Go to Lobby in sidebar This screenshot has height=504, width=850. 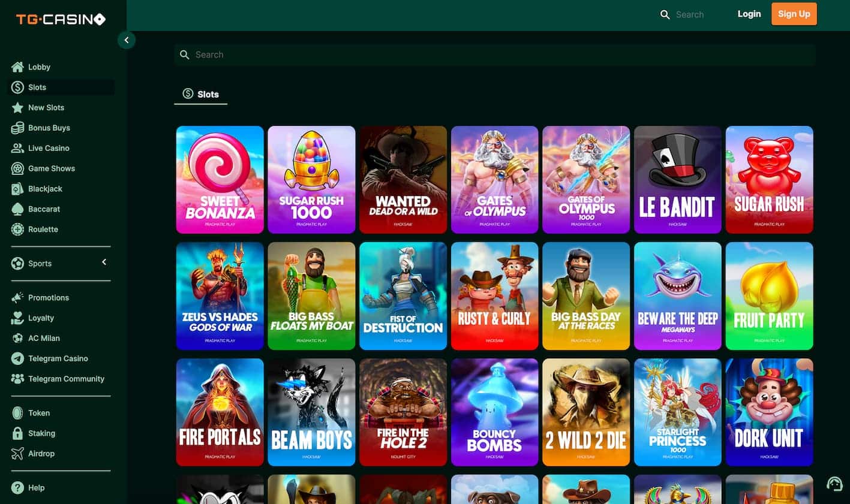(39, 67)
